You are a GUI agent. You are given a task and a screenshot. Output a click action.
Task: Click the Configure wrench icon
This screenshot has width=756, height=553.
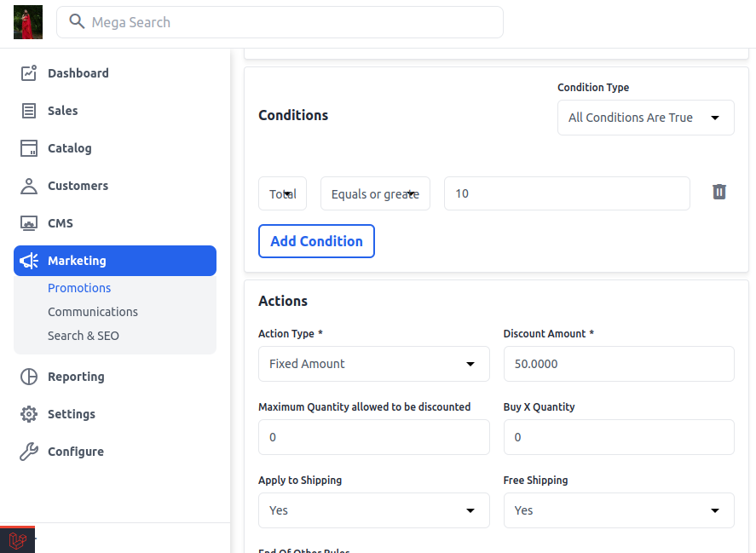[x=28, y=452]
